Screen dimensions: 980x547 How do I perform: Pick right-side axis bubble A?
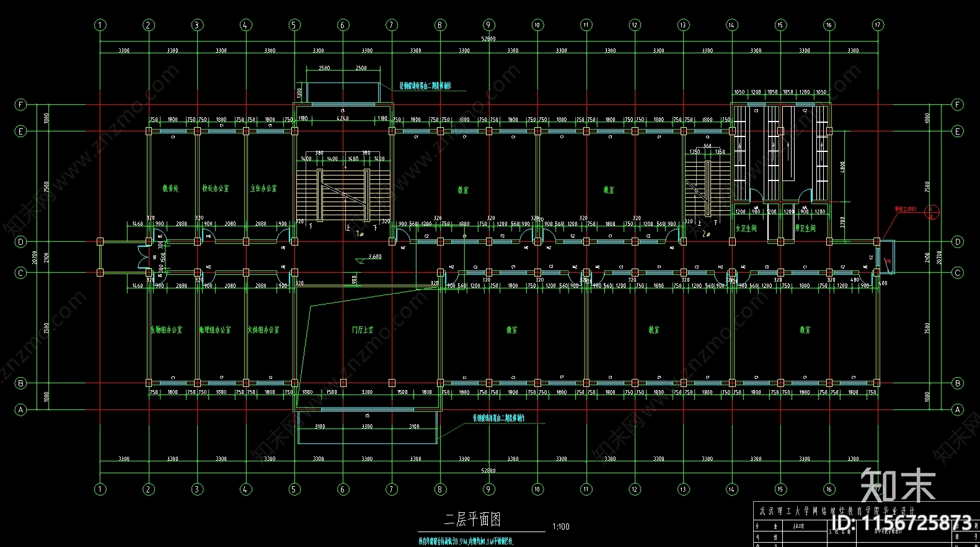click(958, 409)
